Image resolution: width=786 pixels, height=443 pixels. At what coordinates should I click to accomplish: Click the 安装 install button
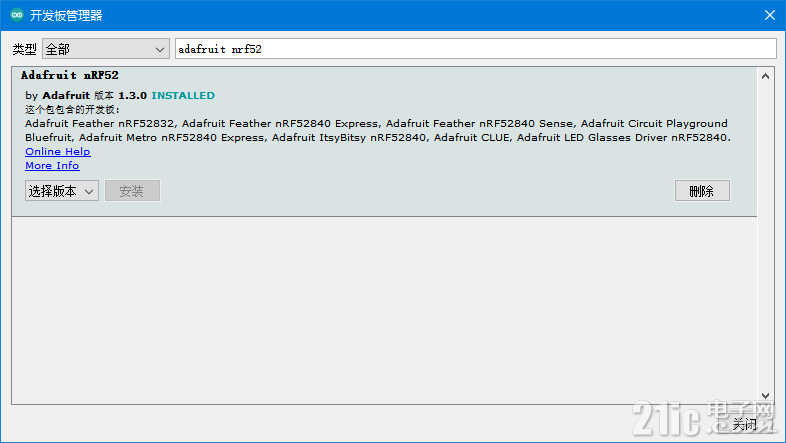[132, 191]
